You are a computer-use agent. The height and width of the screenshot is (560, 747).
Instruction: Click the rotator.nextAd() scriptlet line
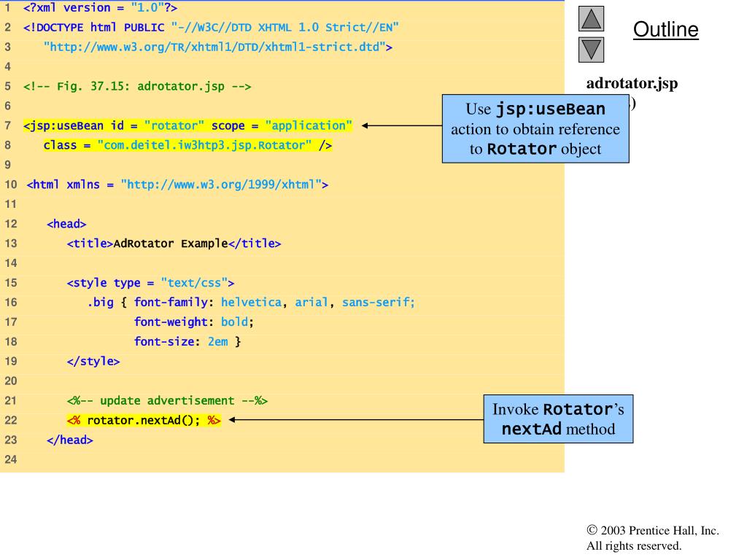(x=144, y=421)
